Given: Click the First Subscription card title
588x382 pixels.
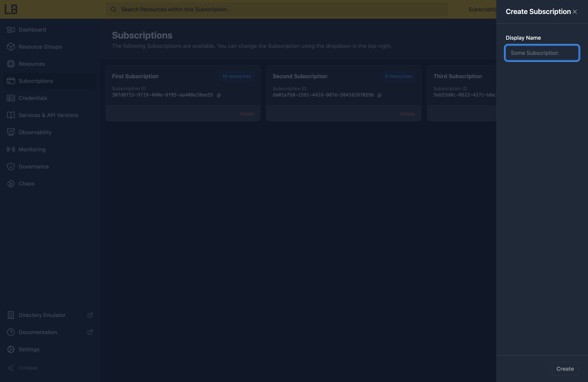Looking at the screenshot, I should click(x=135, y=76).
